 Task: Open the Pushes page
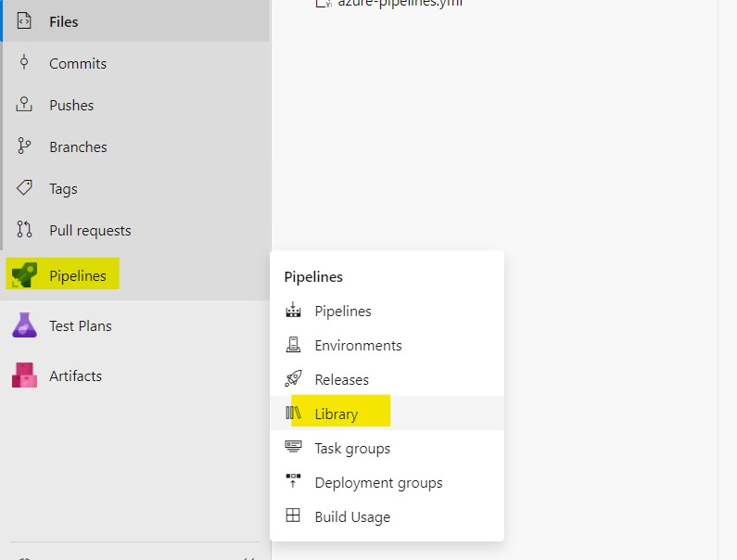pyautogui.click(x=71, y=106)
